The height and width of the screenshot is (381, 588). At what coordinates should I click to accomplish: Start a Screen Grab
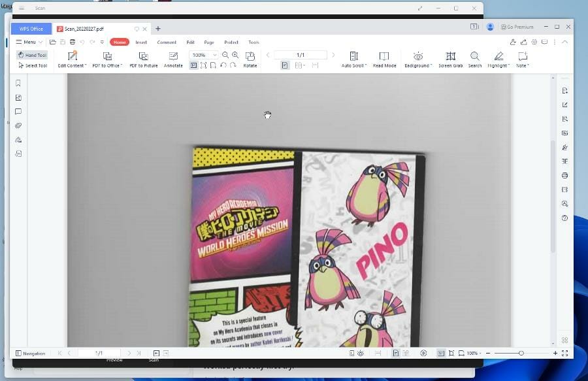tap(450, 59)
